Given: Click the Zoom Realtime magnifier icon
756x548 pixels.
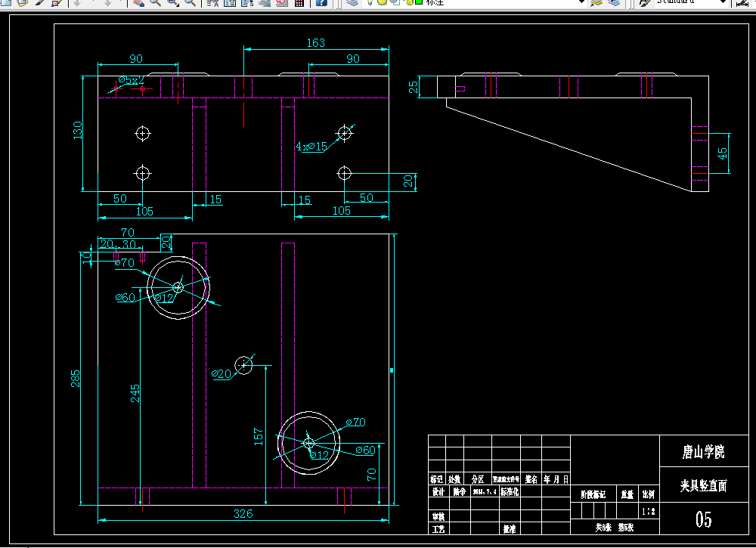Looking at the screenshot, I should (155, 2).
